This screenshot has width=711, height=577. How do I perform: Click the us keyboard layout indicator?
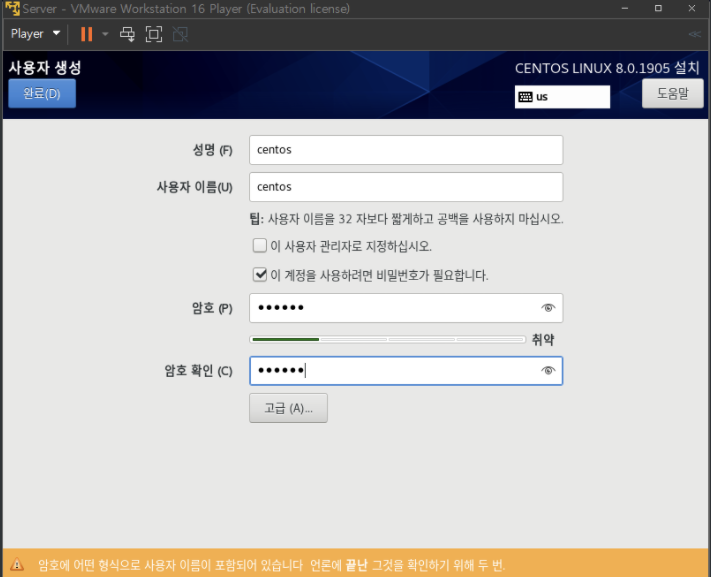pyautogui.click(x=562, y=97)
